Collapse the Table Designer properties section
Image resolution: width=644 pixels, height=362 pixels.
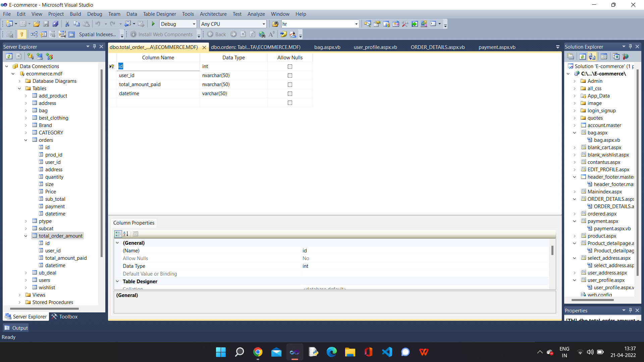pos(117,281)
